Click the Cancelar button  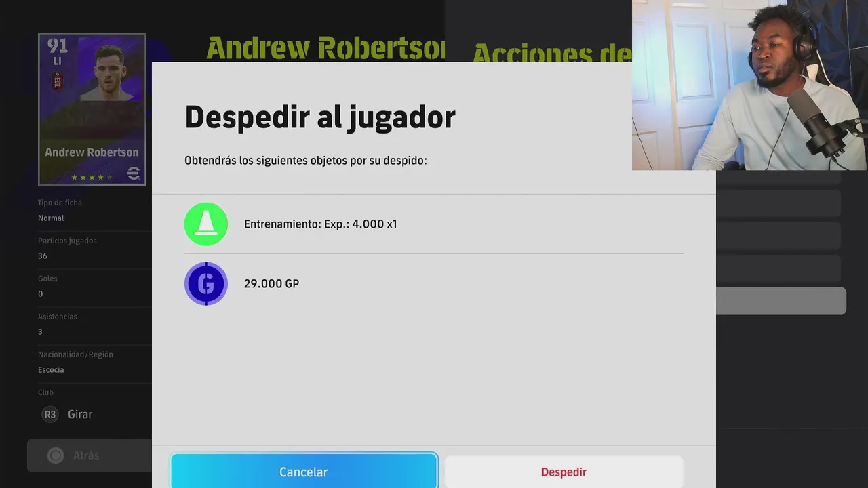(304, 472)
